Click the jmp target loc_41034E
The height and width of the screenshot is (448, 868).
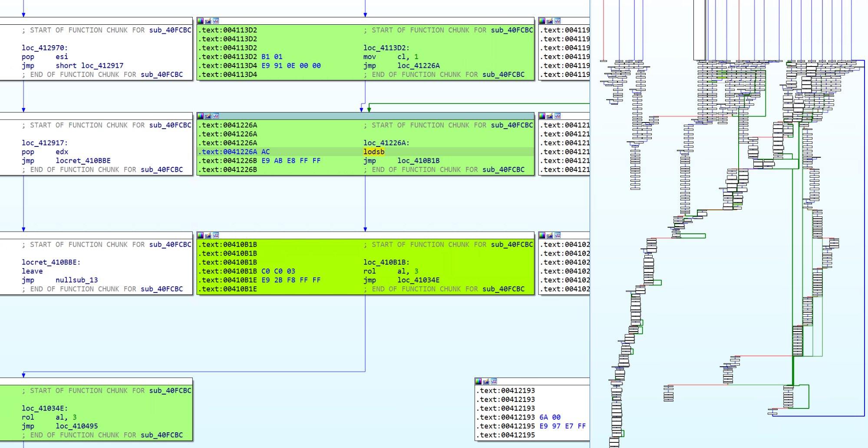pos(418,280)
